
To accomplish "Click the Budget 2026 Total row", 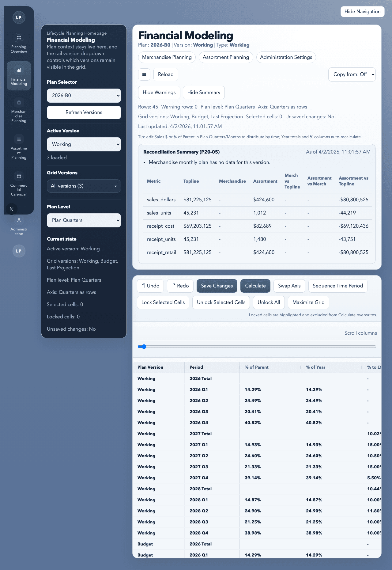I will 257,544.
